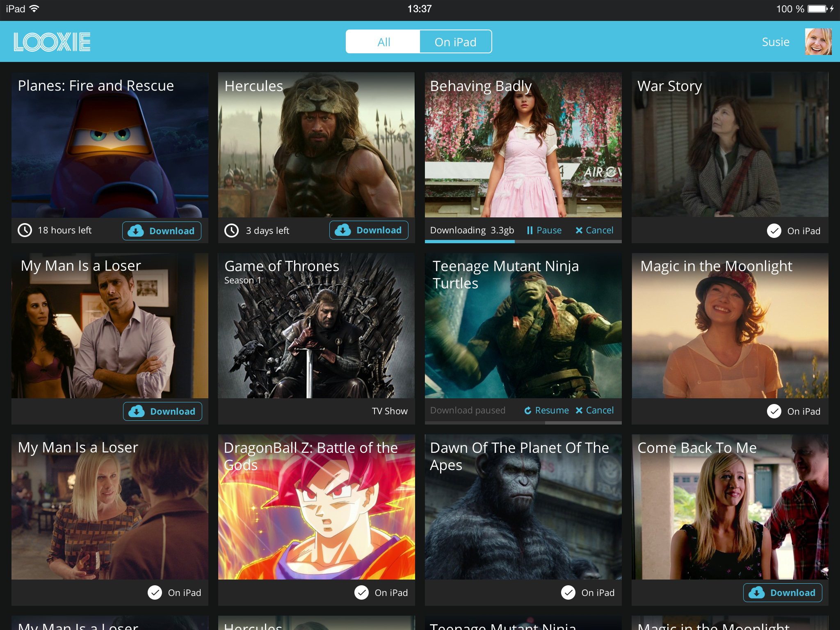The image size is (840, 630).
Task: Cancel Teenage Mutant Ninja Turtles download
Action: [x=595, y=410]
